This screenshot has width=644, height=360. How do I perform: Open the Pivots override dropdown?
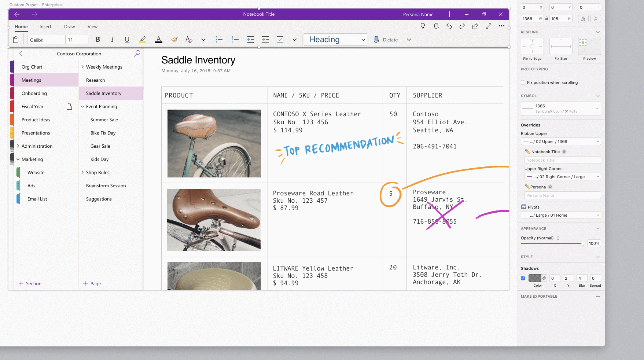point(561,215)
